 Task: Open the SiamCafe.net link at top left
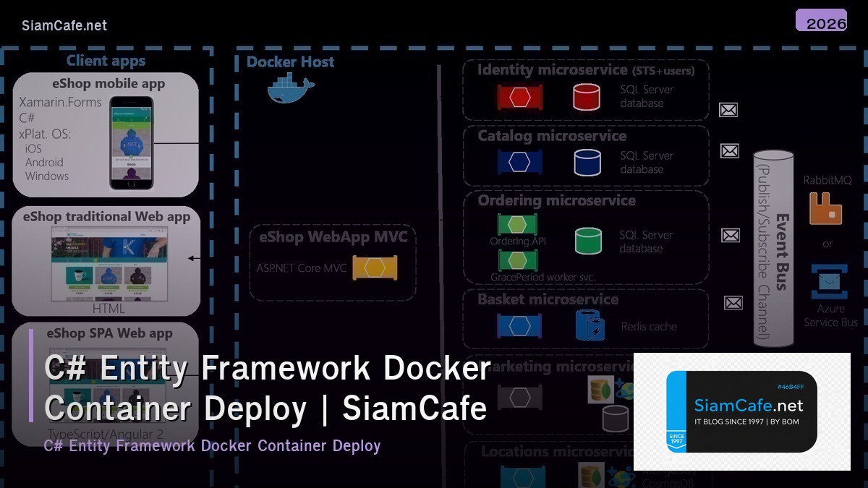tap(64, 25)
